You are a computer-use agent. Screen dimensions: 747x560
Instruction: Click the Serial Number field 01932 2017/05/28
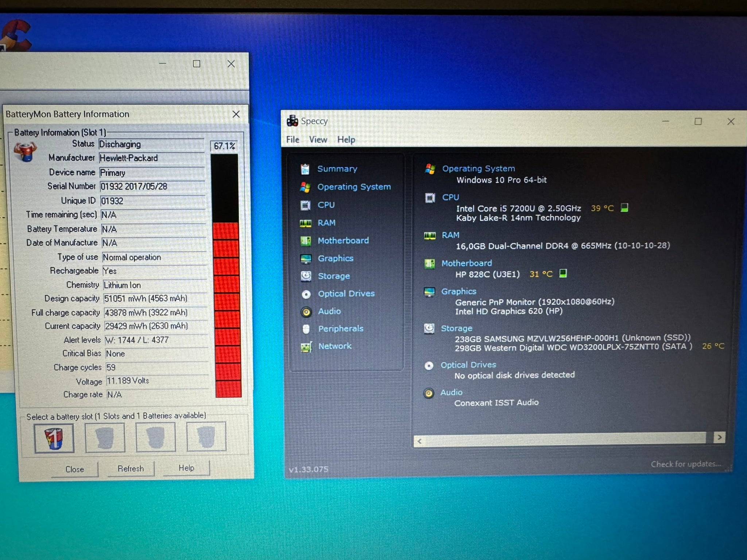click(152, 187)
